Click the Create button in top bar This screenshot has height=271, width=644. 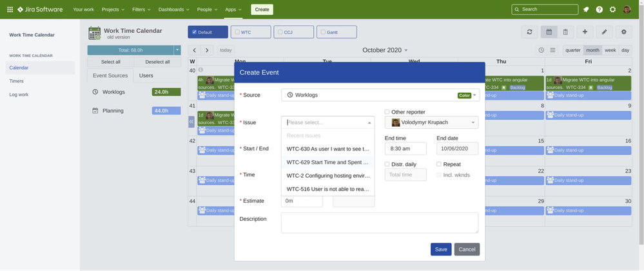(x=262, y=10)
